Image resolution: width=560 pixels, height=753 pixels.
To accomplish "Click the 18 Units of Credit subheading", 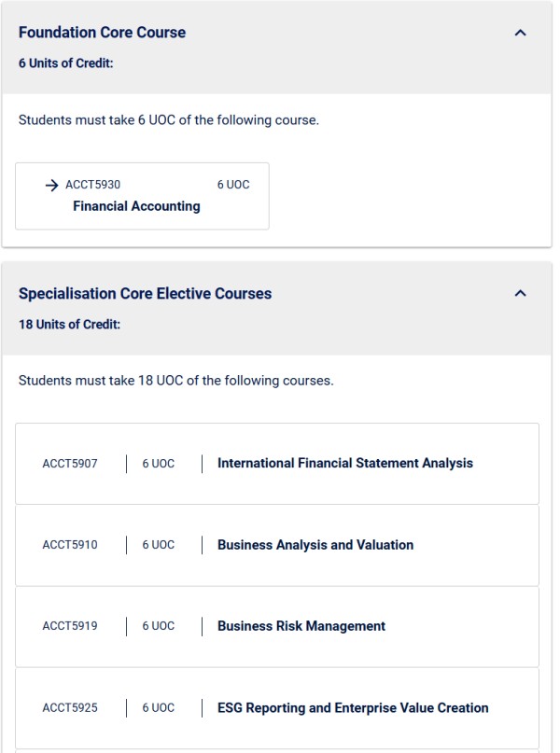I will point(70,324).
